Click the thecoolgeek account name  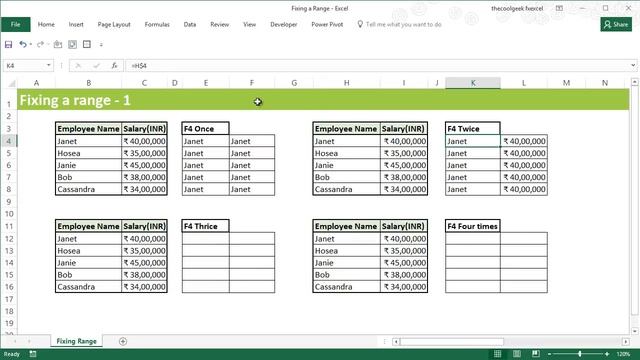(x=517, y=8)
